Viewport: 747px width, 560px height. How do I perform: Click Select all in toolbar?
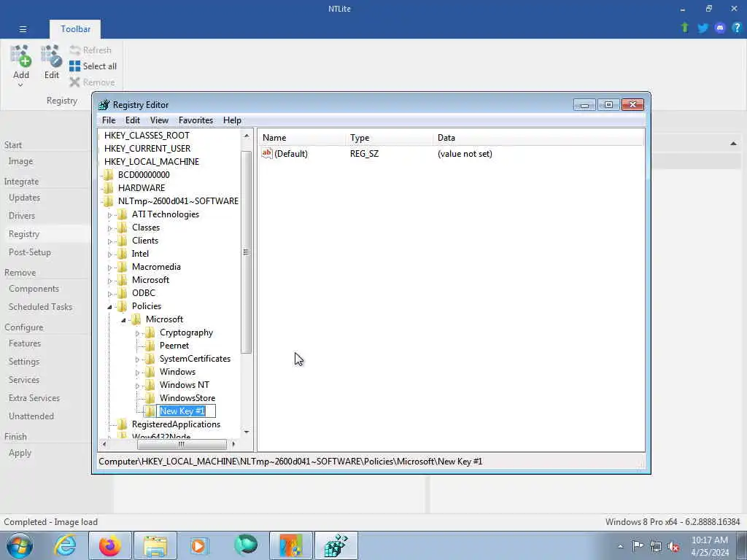(93, 66)
